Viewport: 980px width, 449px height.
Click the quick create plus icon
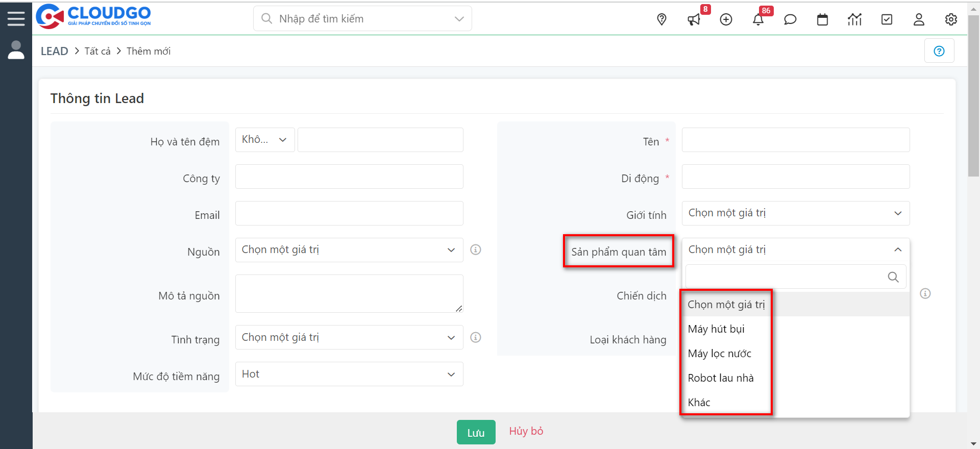click(x=726, y=19)
